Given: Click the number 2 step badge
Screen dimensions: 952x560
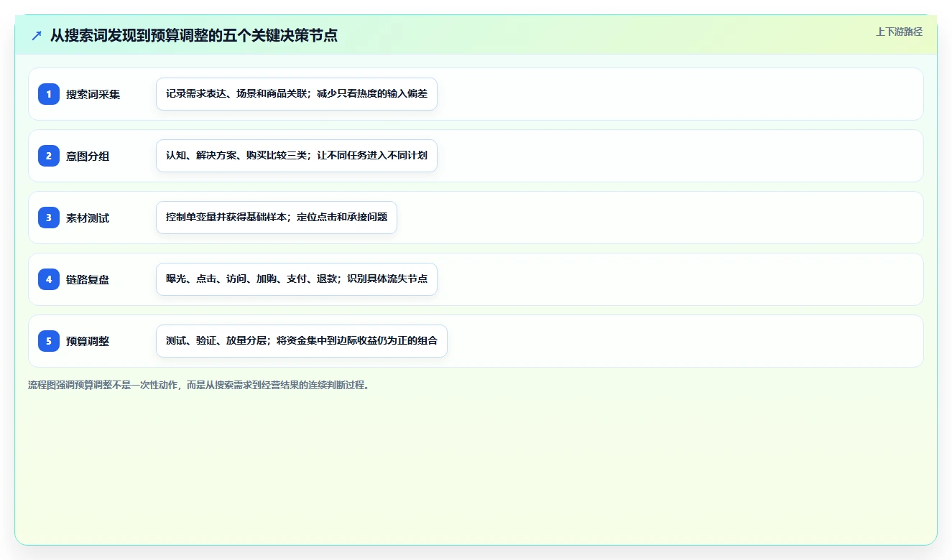Looking at the screenshot, I should [49, 156].
